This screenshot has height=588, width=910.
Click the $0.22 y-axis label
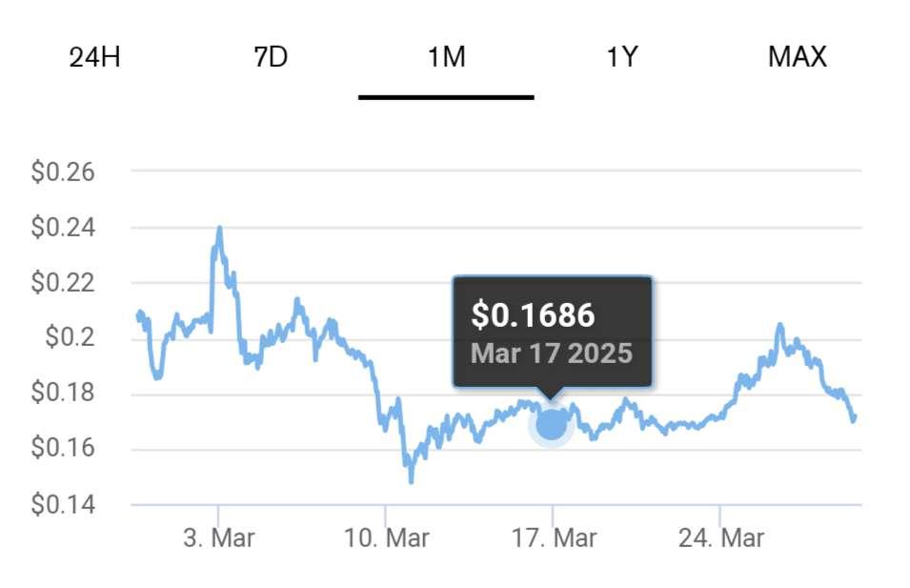64,283
